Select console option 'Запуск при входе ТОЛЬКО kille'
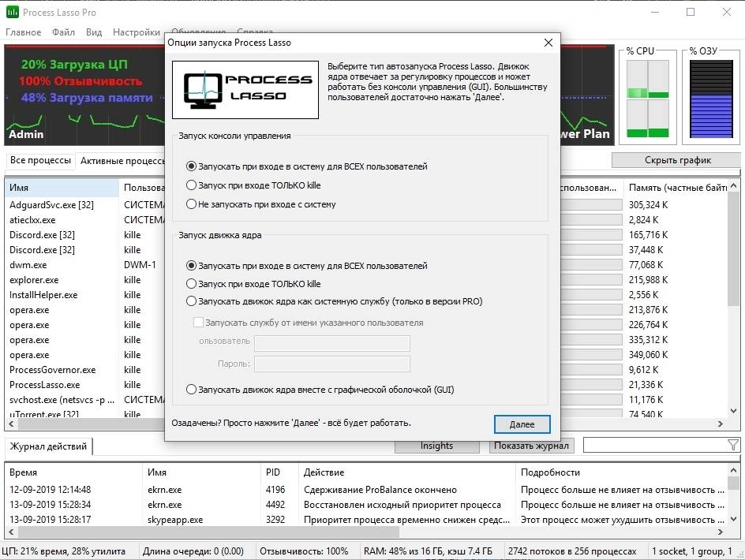Viewport: 745px width, 560px height. (x=253, y=185)
